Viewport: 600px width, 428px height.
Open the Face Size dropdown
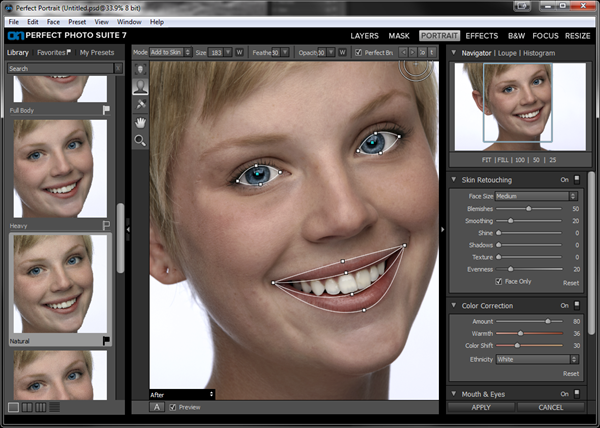(538, 196)
